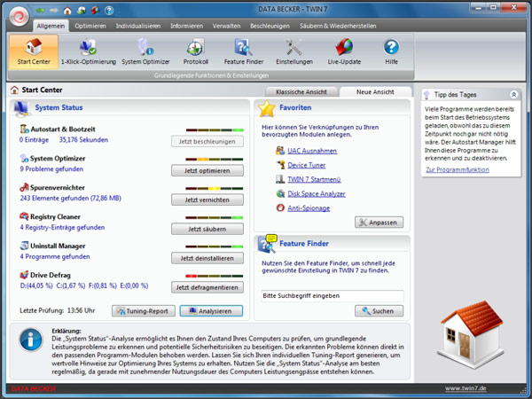This screenshot has width=532, height=399.
Task: Click the Spurenvernichter status indicator
Action: click(x=215, y=189)
